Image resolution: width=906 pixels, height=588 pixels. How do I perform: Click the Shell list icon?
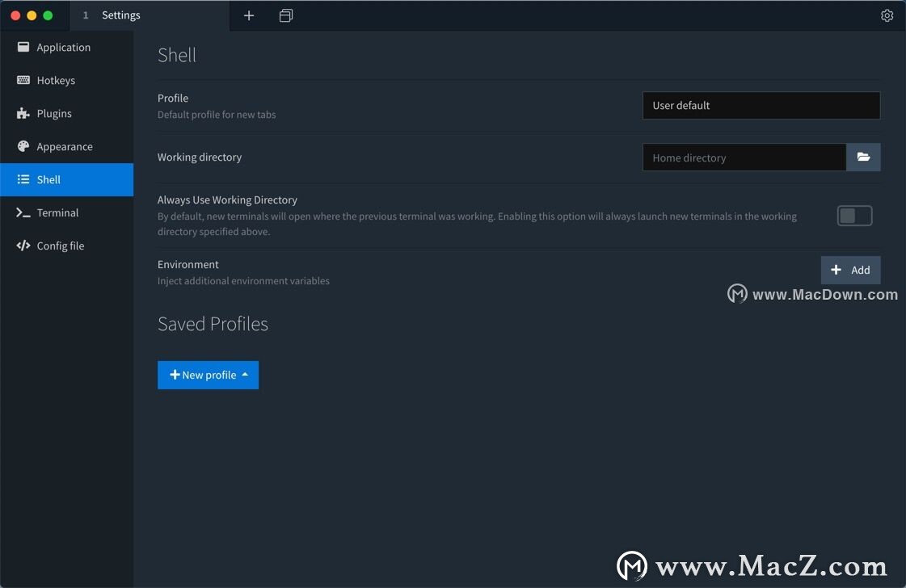pos(23,179)
